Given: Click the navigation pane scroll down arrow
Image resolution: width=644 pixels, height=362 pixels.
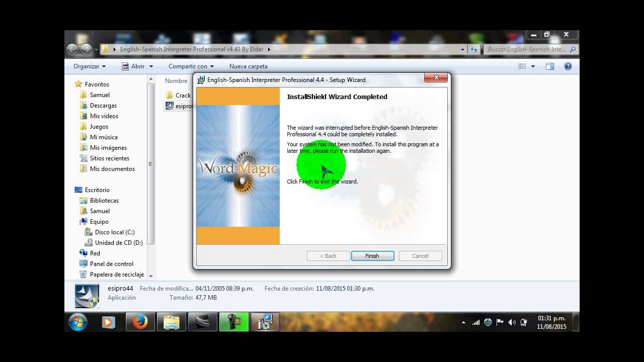Looking at the screenshot, I should point(150,276).
